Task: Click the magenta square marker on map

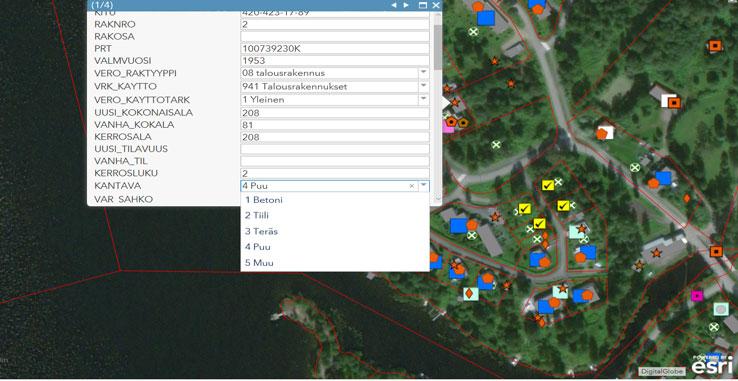Action: pos(697,295)
